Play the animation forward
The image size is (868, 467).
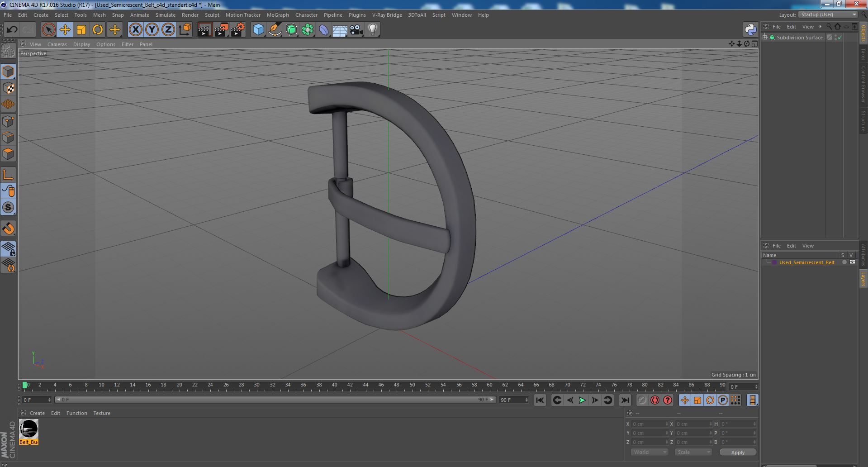[x=582, y=400]
